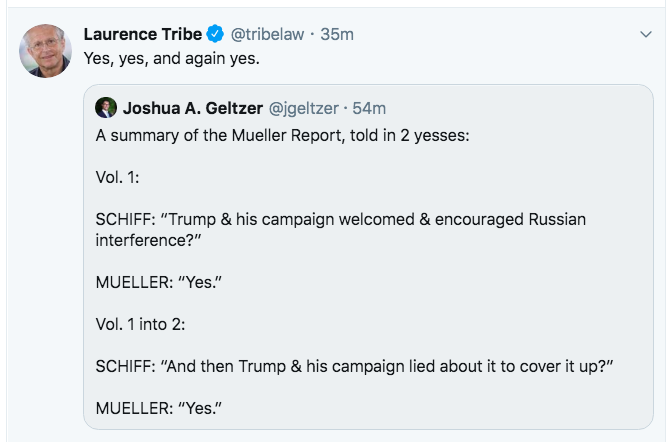
Task: Open the @tribelaw handle link
Action: (266, 35)
